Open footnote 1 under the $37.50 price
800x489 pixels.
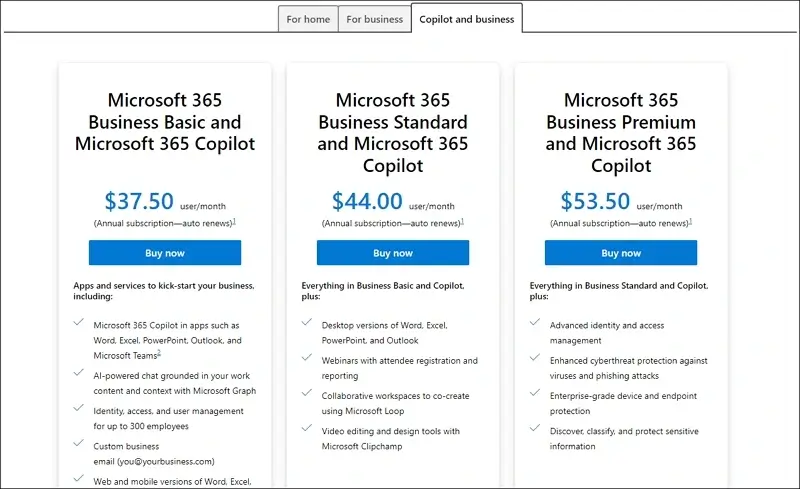point(234,221)
